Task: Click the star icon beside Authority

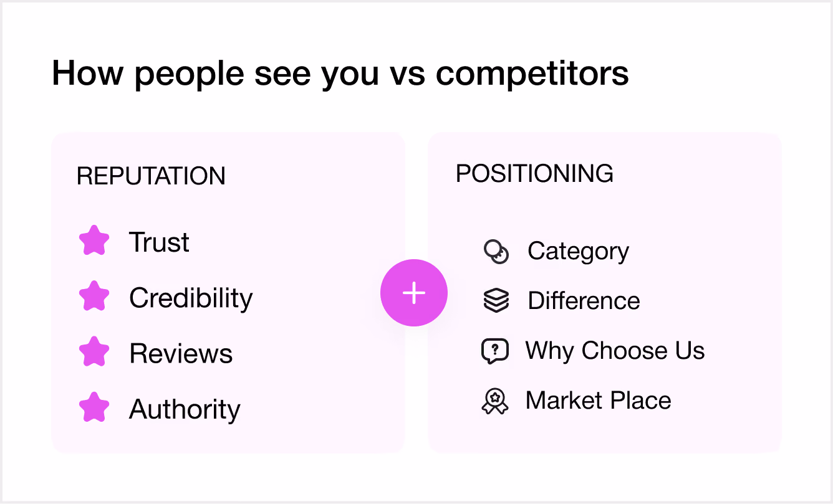Action: (x=95, y=407)
